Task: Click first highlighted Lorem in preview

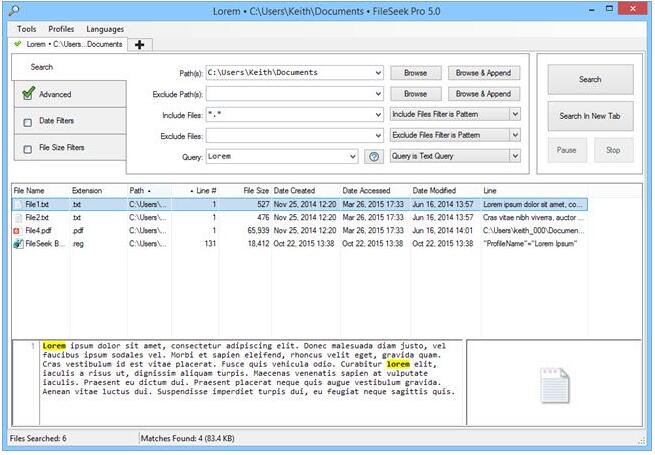Action: coord(54,346)
